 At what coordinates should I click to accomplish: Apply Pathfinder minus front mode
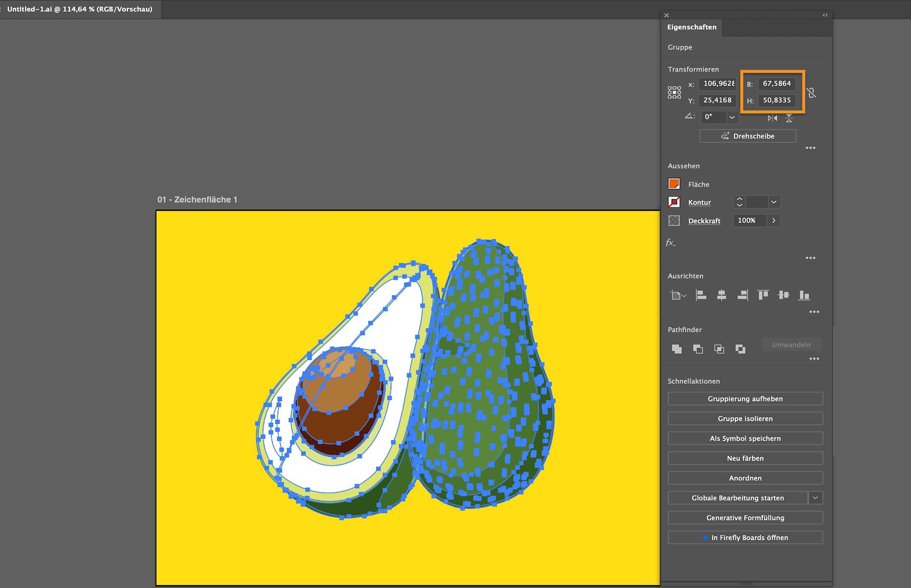click(x=698, y=349)
